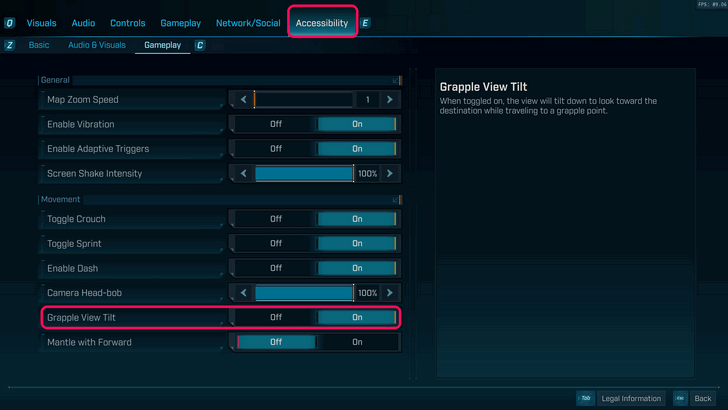Select the Mantle with Forward label

tap(89, 342)
